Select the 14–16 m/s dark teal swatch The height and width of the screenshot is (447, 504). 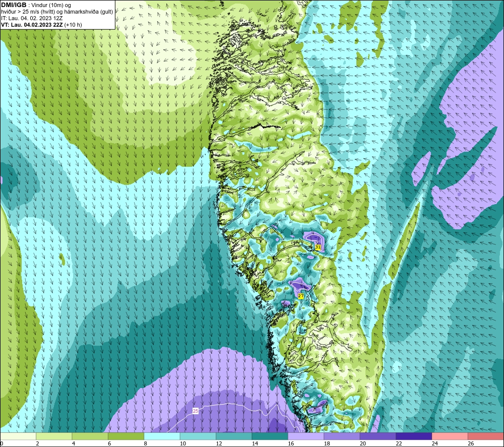(270, 436)
